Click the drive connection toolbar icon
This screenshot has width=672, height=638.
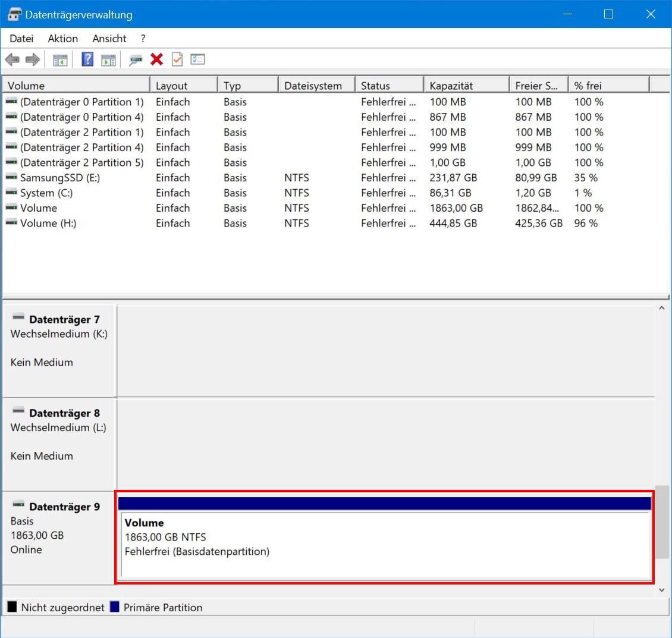click(136, 59)
